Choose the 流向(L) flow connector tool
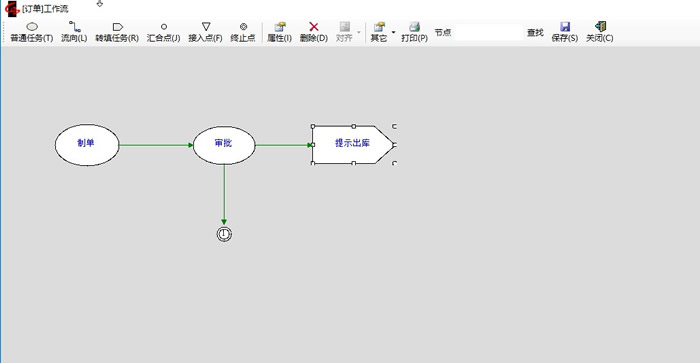Image resolution: width=700 pixels, height=363 pixels. 74,33
